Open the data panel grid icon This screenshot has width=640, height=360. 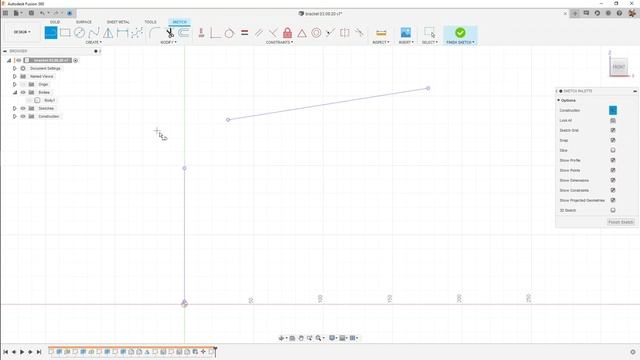pos(5,13)
